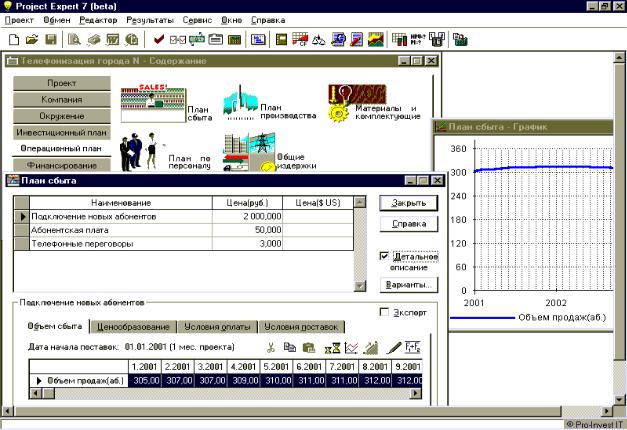
Task: Open the balance scales toolbar icon
Action: coord(319,39)
